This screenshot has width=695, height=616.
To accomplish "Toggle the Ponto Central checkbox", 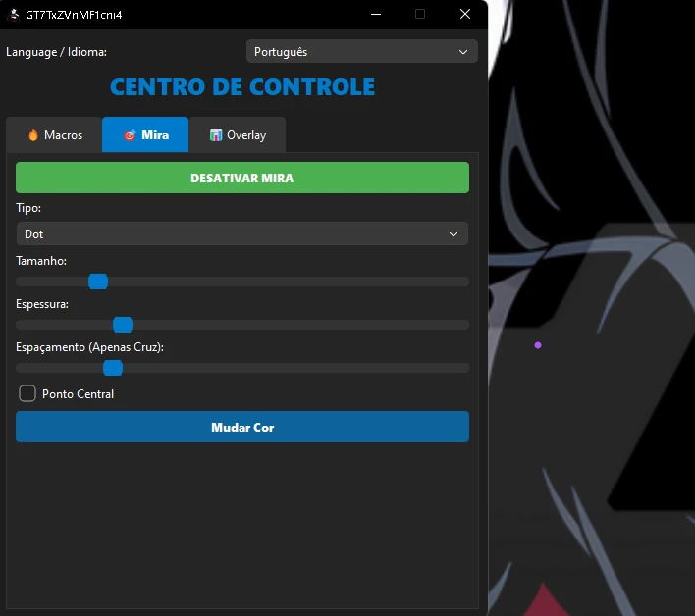I will coord(27,393).
